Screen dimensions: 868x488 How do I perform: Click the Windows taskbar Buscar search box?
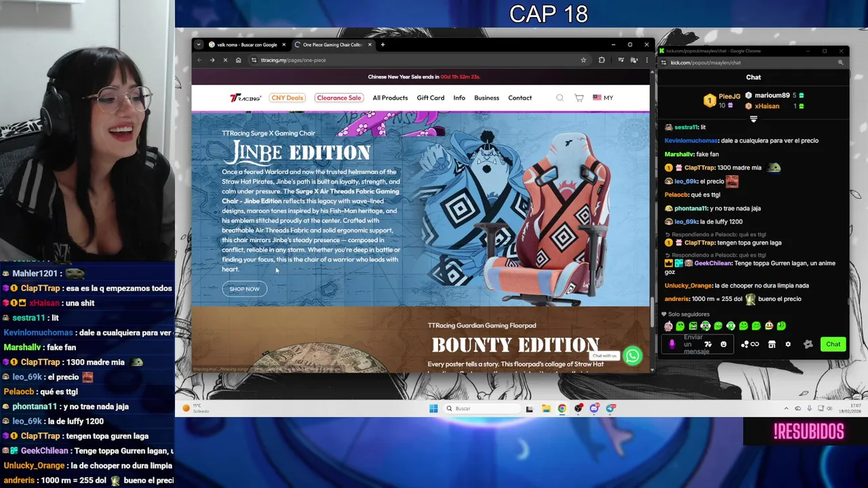(x=483, y=408)
